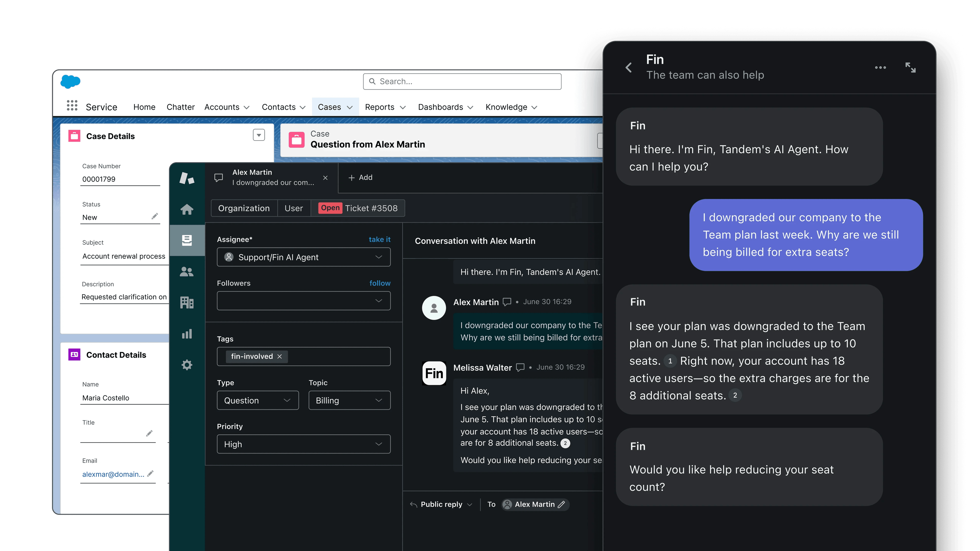
Task: Click user message about Team plan downgrade
Action: point(806,235)
